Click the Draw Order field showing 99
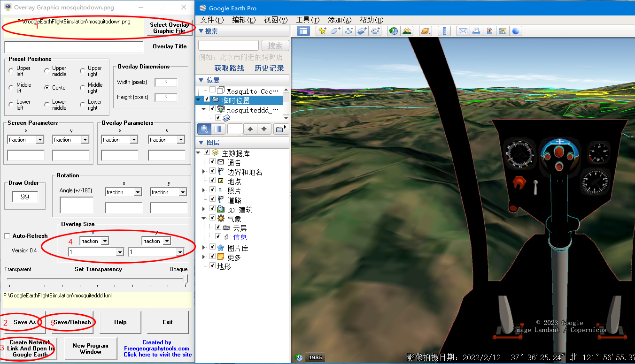This screenshot has height=364, width=635. (x=25, y=197)
